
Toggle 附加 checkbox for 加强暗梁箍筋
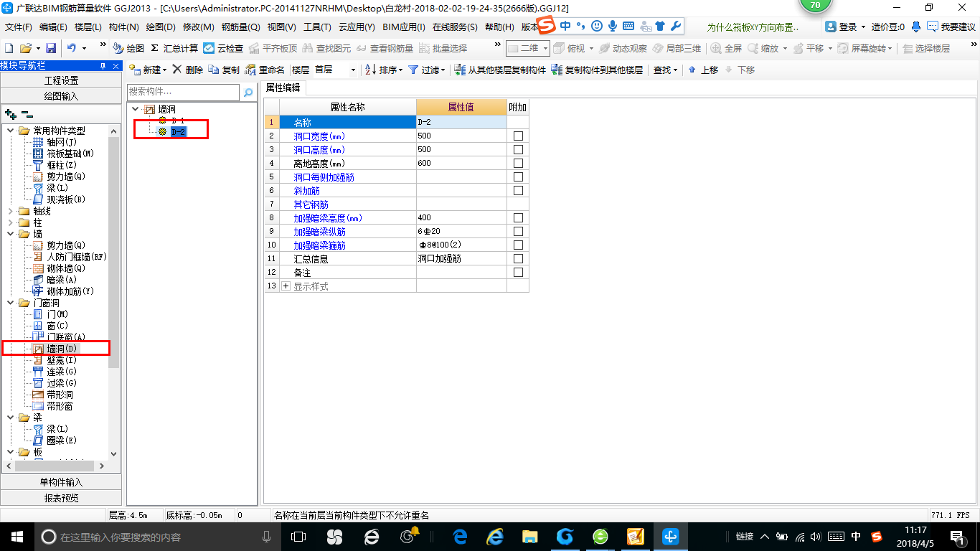point(518,245)
